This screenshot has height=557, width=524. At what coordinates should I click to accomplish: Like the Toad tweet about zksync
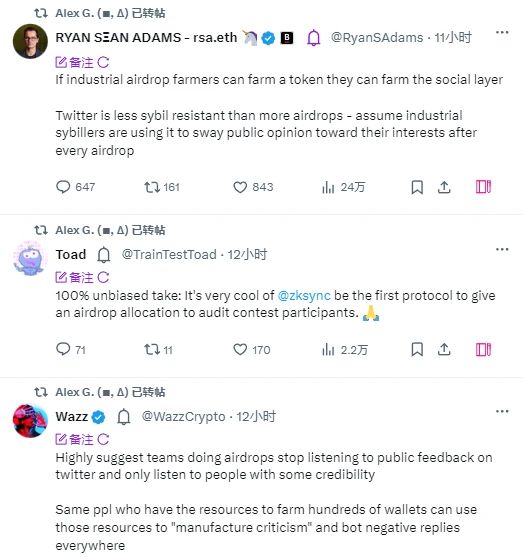point(252,350)
